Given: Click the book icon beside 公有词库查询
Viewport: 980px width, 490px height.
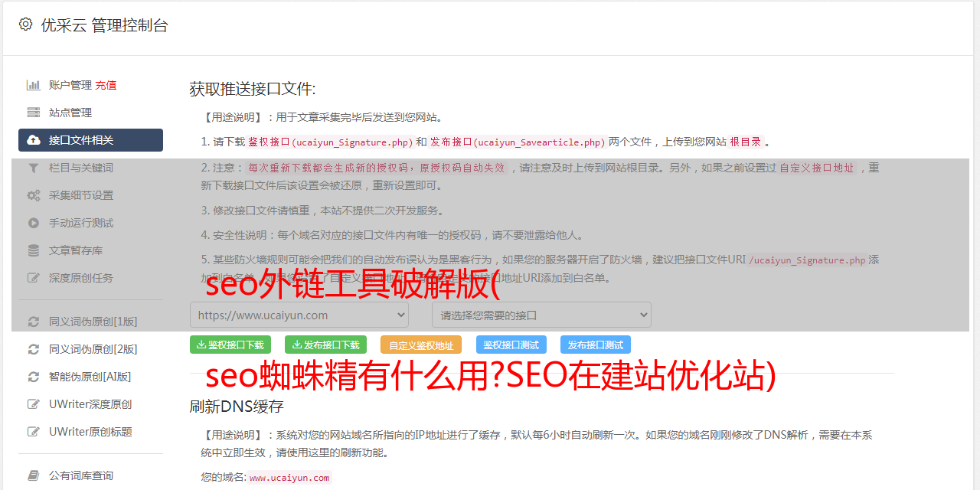Looking at the screenshot, I should point(34,475).
